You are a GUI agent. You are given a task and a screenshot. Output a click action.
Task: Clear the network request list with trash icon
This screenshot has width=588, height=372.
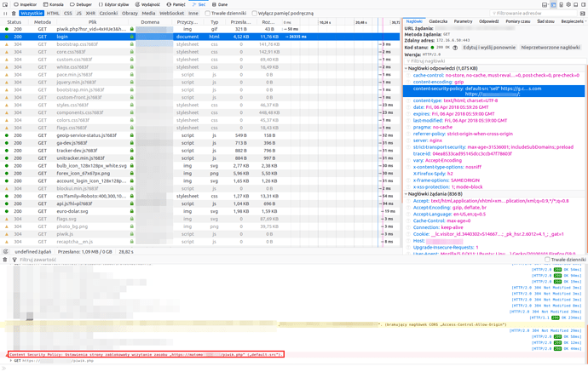(14, 14)
